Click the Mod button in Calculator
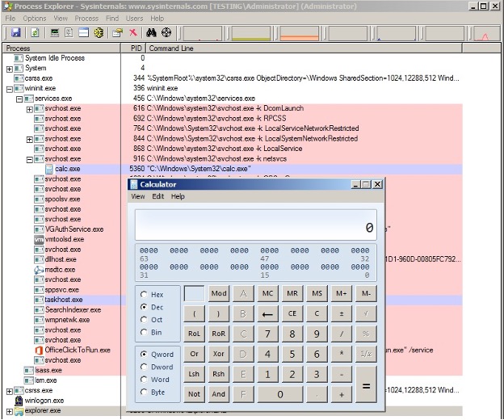 click(219, 293)
